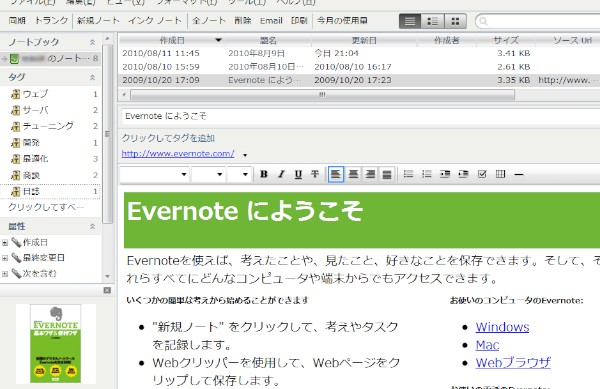Image resolution: width=600 pixels, height=389 pixels.
Task: Click Email in the toolbar
Action: pos(271,21)
